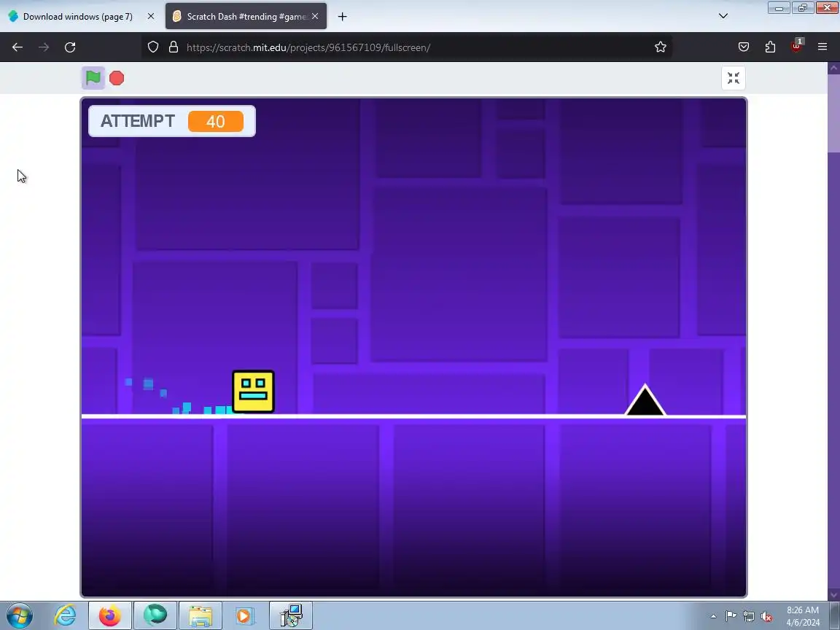Show hidden tray icons arrow
This screenshot has width=840, height=630.
(714, 616)
